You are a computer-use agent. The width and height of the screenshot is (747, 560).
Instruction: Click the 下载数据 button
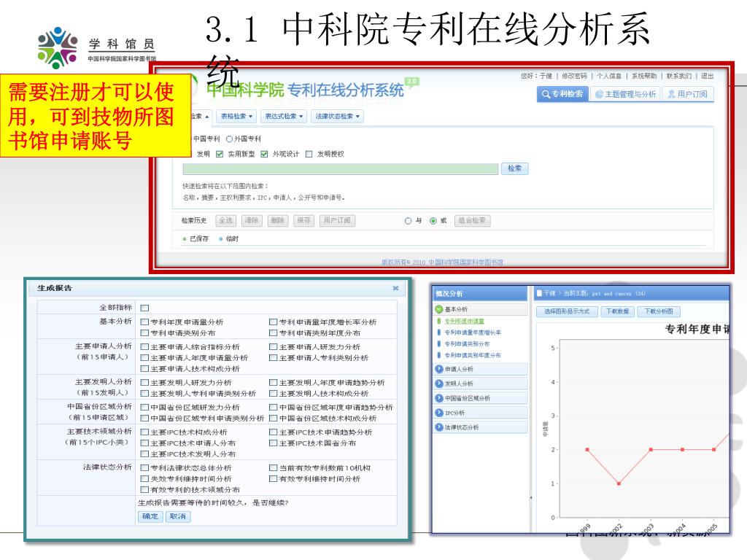617,312
